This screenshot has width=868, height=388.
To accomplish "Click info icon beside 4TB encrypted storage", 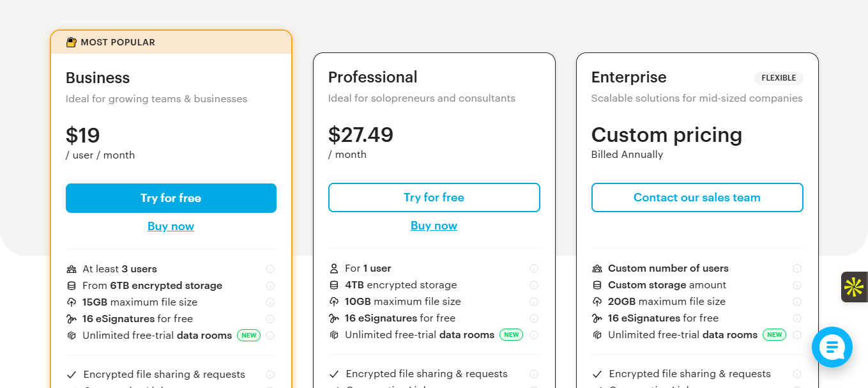I will click(534, 285).
